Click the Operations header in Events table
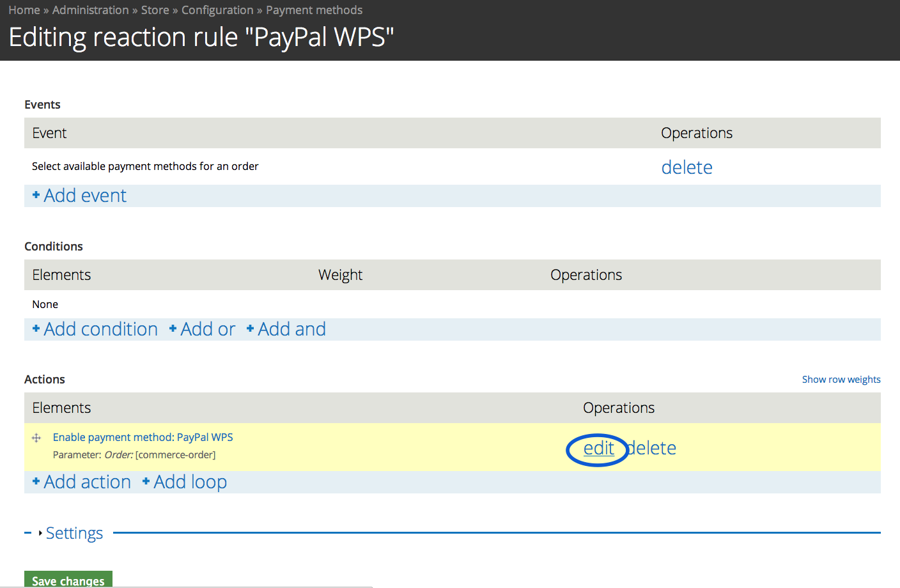The width and height of the screenshot is (900, 588). [x=697, y=133]
